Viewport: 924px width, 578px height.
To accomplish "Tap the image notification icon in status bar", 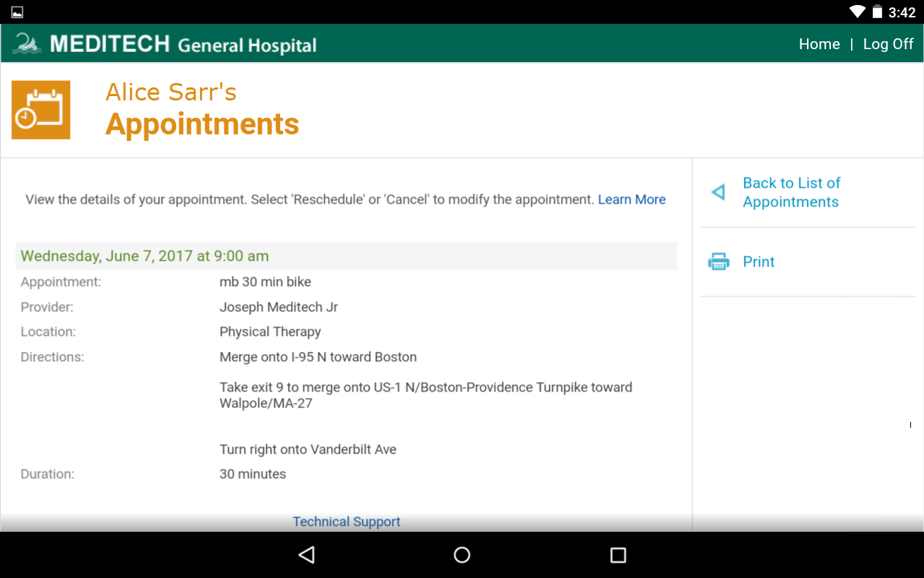I will click(17, 12).
